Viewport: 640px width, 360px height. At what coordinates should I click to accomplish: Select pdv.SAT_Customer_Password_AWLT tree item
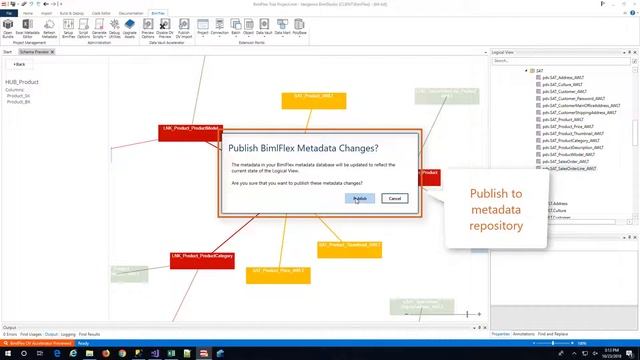pos(573,98)
